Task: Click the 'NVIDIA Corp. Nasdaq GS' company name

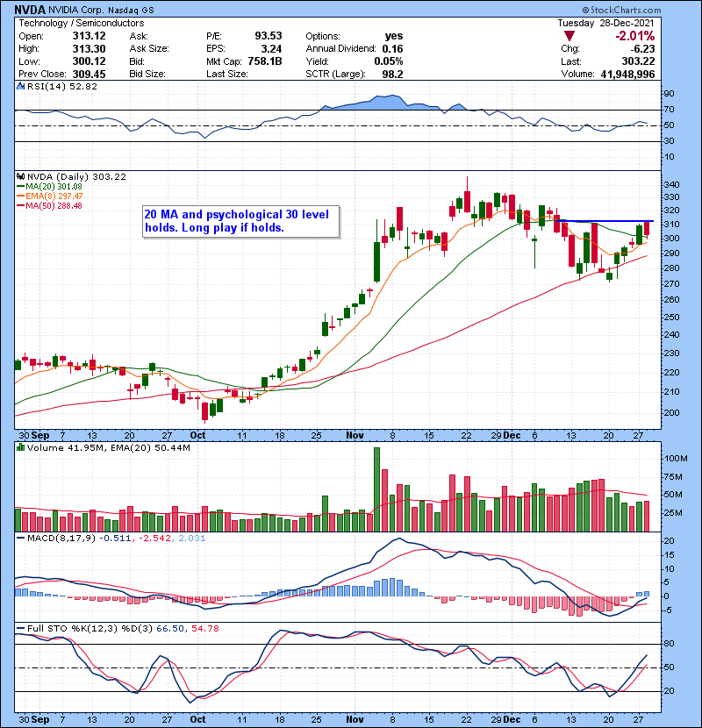Action: pyautogui.click(x=101, y=10)
